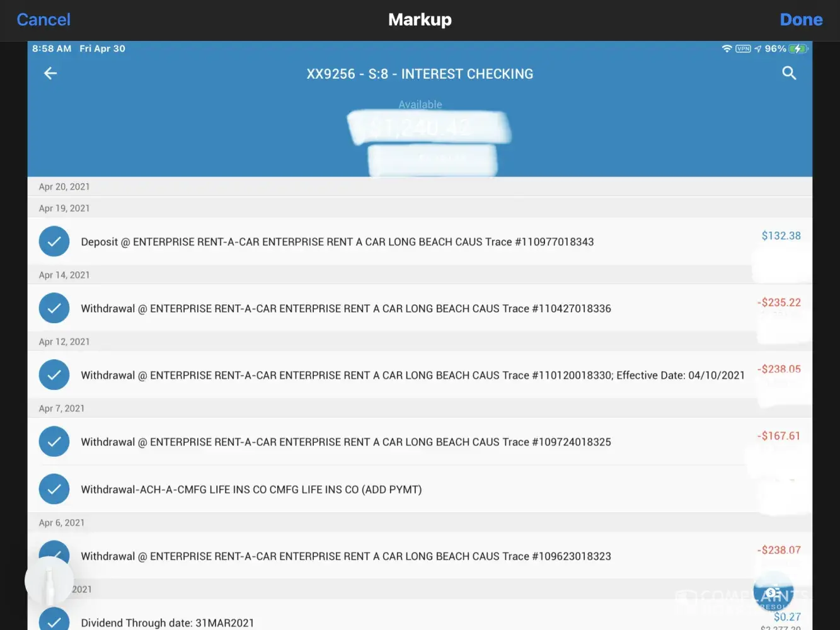Viewport: 840px width, 630px height.
Task: Tap the 96% battery percentage
Action: (775, 49)
